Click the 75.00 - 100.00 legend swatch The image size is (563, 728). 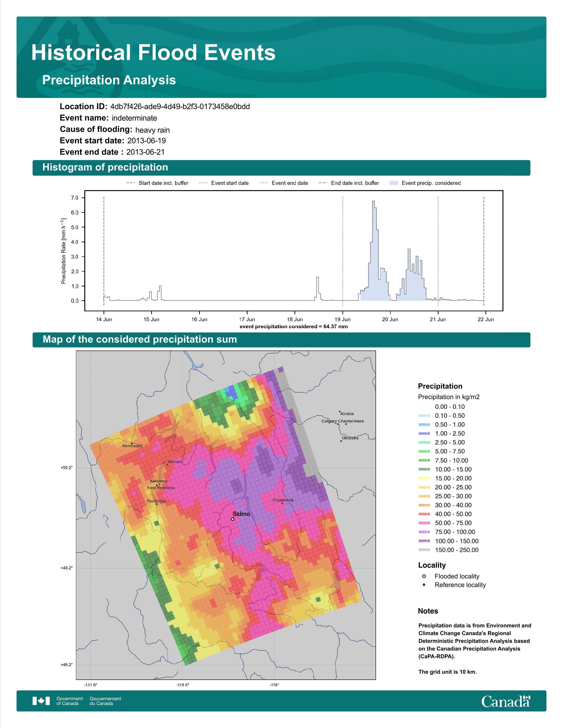coord(424,532)
